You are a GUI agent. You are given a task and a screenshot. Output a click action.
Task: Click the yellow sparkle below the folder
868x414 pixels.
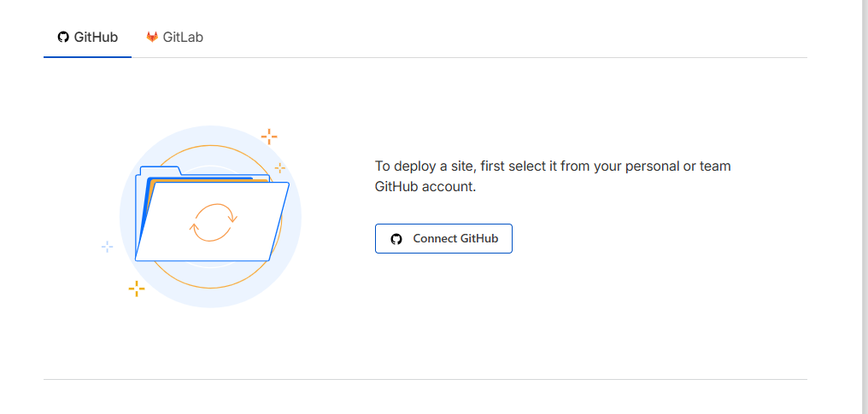coord(136,289)
